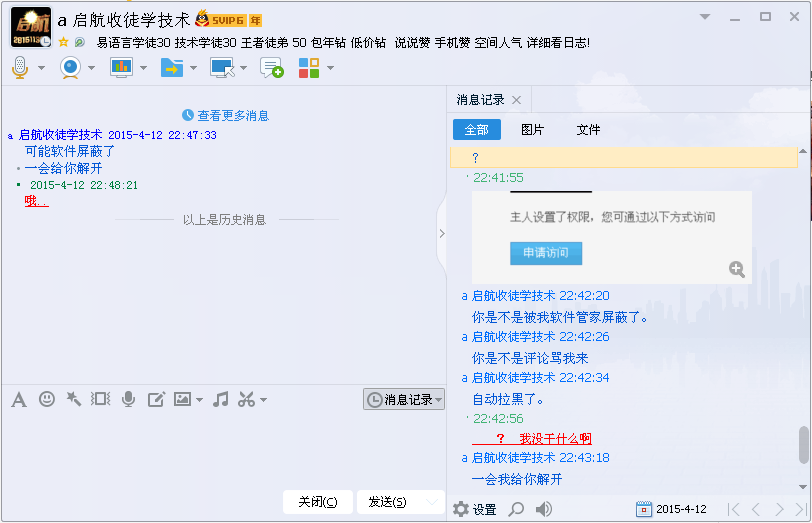The height and width of the screenshot is (523, 812).
Task: Expand send file options arrow
Action: (x=194, y=68)
